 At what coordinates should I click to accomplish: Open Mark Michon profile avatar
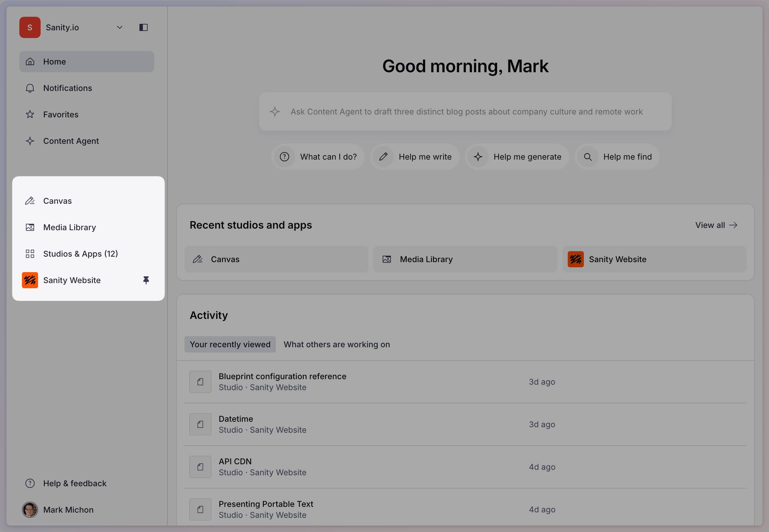[30, 510]
